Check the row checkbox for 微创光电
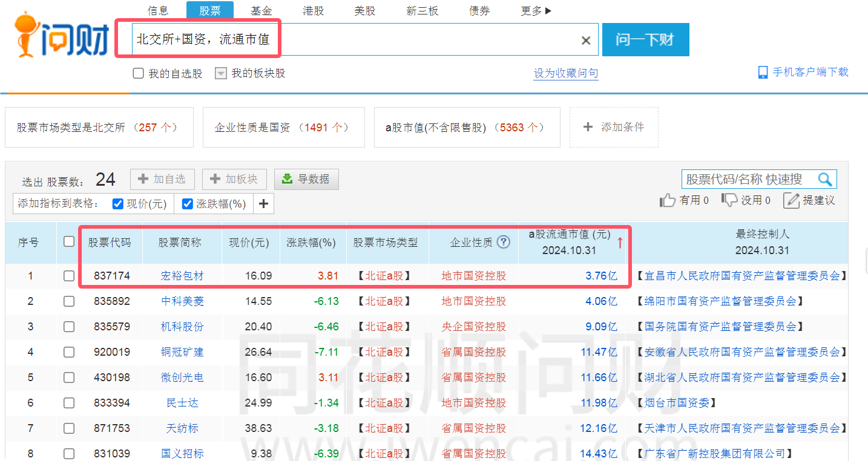Image resolution: width=868 pixels, height=461 pixels. click(69, 378)
